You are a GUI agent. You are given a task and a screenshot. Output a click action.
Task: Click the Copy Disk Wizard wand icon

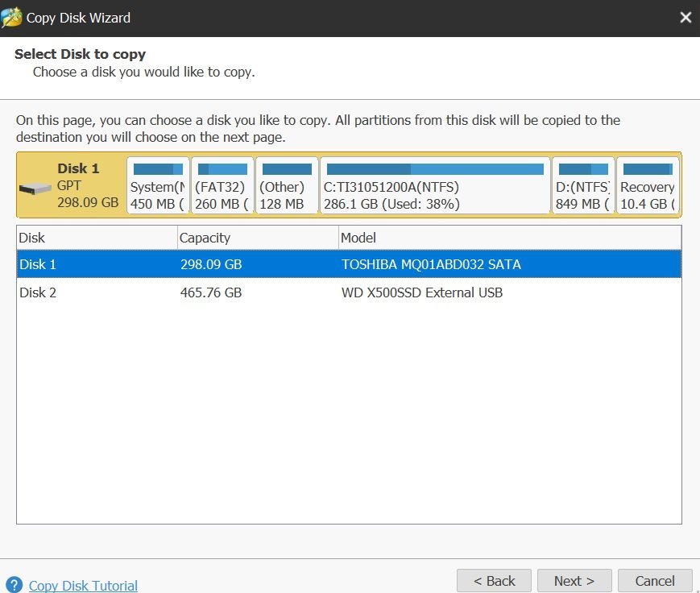[11, 18]
